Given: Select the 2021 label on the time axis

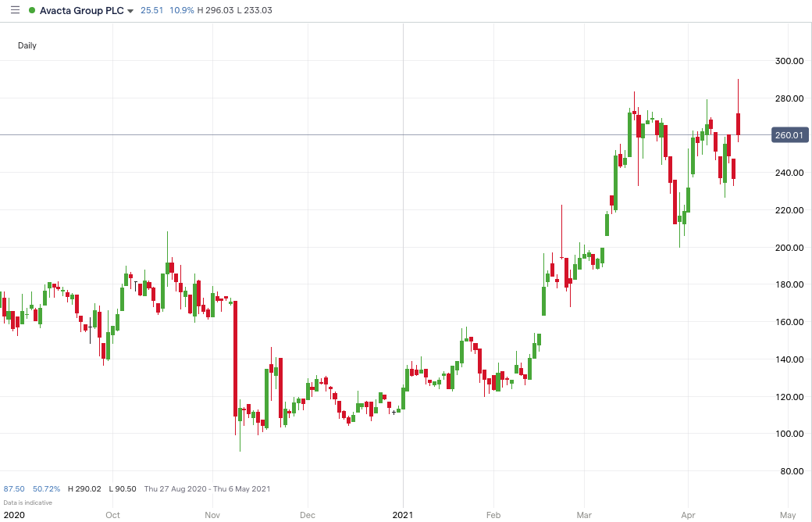Looking at the screenshot, I should pos(403,516).
